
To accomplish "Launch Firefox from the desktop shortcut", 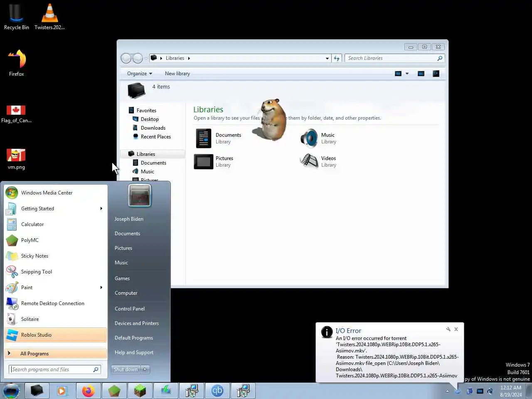I will point(17,63).
